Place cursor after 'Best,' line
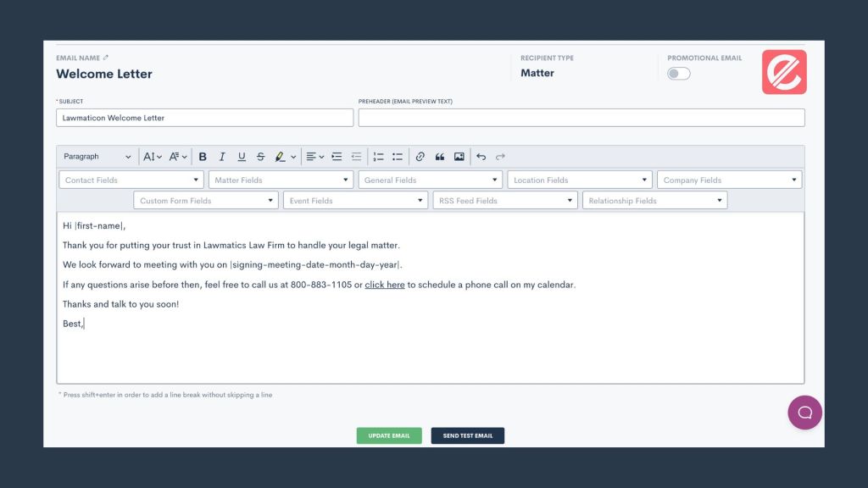Viewport: 868px width, 488px height. click(84, 324)
